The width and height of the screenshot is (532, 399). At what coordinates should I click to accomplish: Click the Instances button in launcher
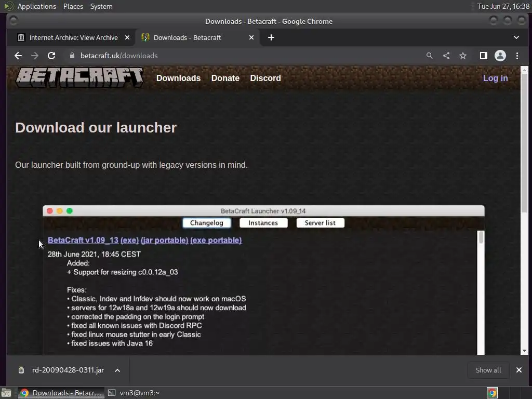[x=263, y=223]
